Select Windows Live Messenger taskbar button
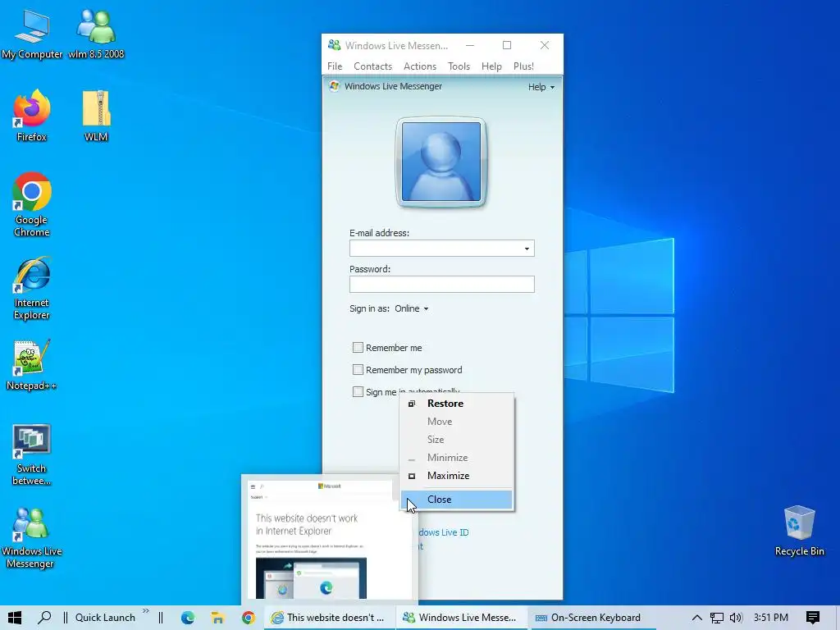This screenshot has width=840, height=630. 461,618
